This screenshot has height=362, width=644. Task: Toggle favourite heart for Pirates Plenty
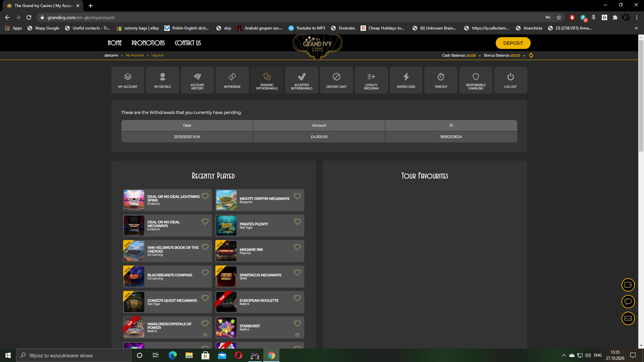[x=297, y=222]
